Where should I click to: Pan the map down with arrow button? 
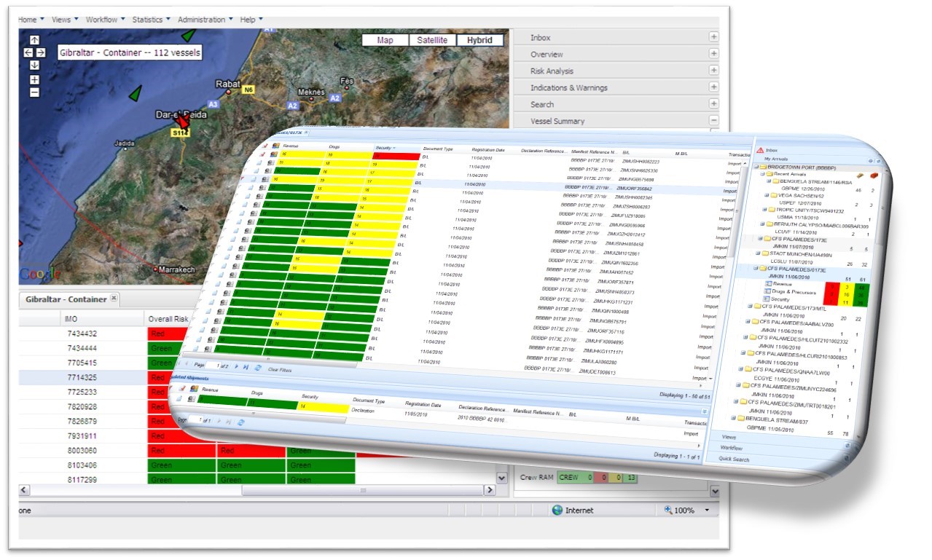(34, 65)
